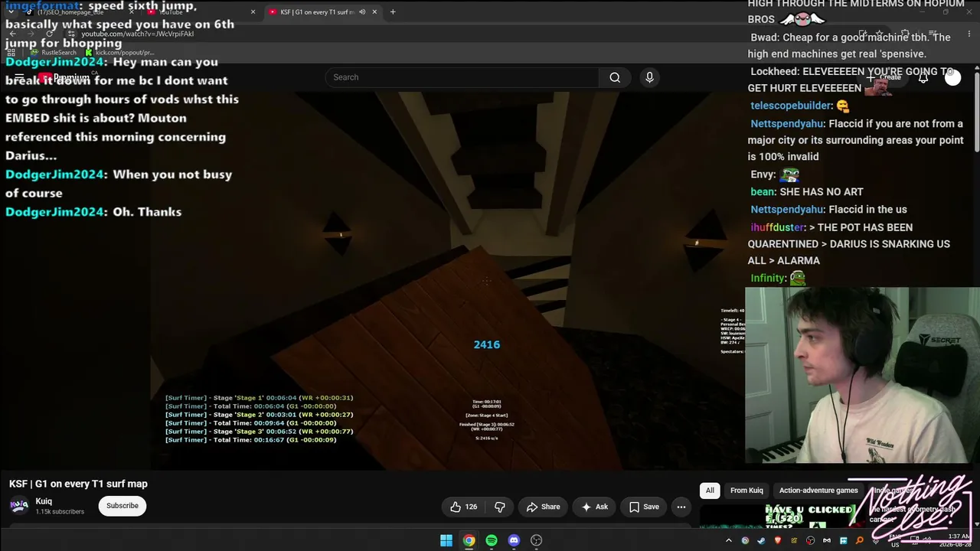This screenshot has height=551, width=980.
Task: Click browser back arrow
Action: (x=12, y=34)
